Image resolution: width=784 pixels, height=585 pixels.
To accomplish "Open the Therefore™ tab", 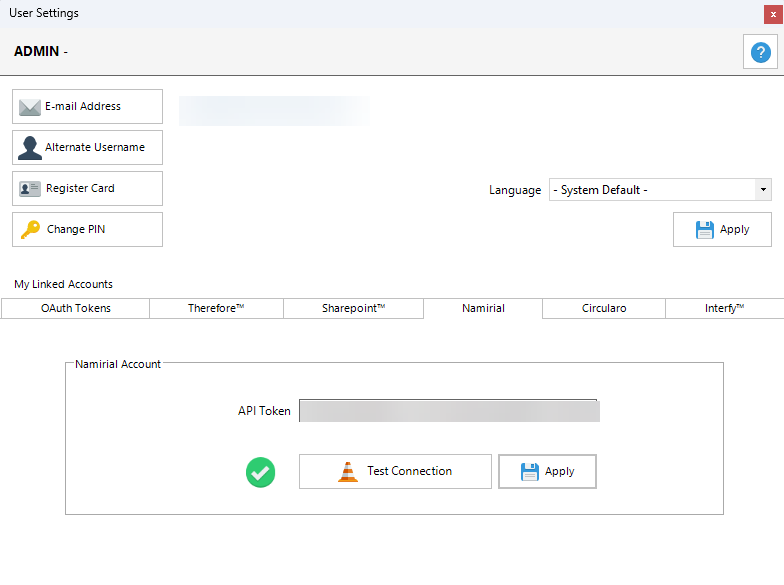I will pyautogui.click(x=216, y=308).
